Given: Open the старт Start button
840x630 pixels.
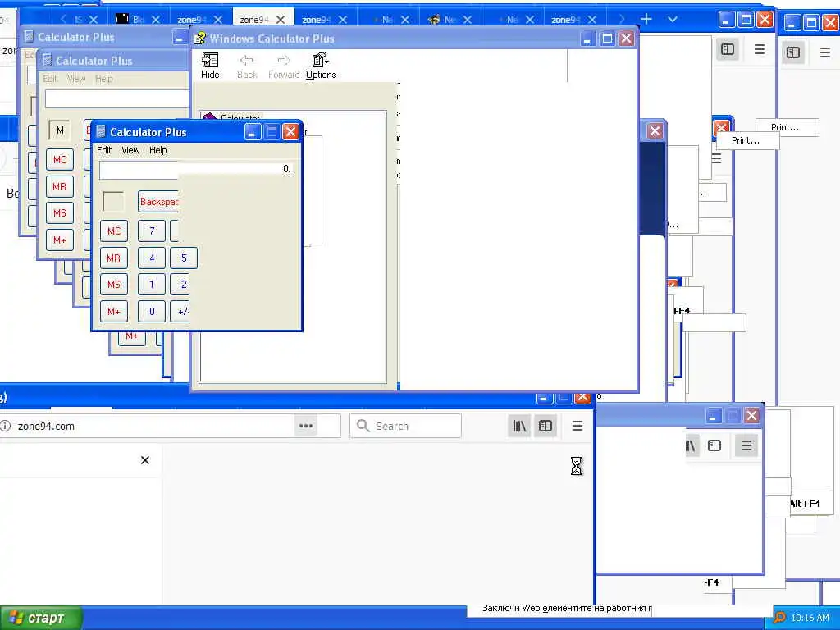Looking at the screenshot, I should (41, 619).
